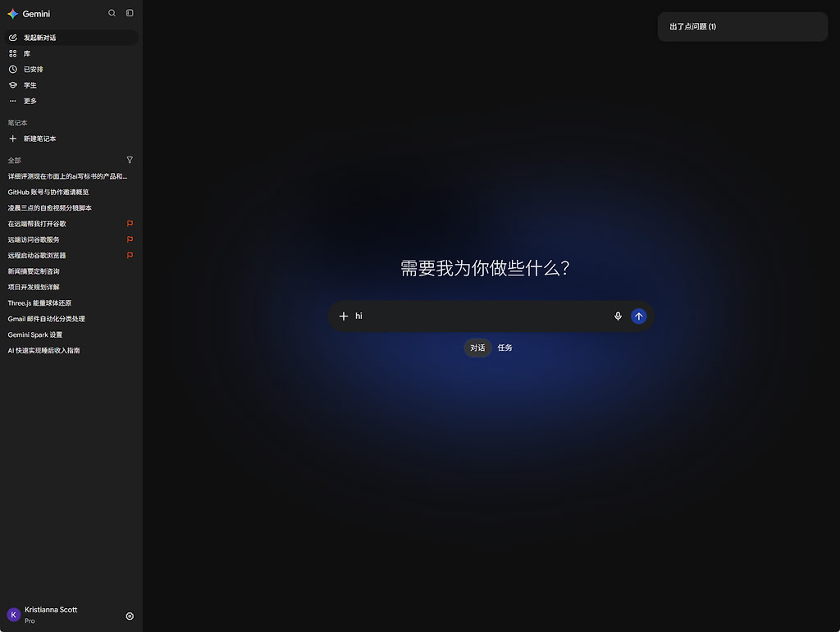Expand the 更多 menu
This screenshot has height=632, width=840.
[x=71, y=101]
